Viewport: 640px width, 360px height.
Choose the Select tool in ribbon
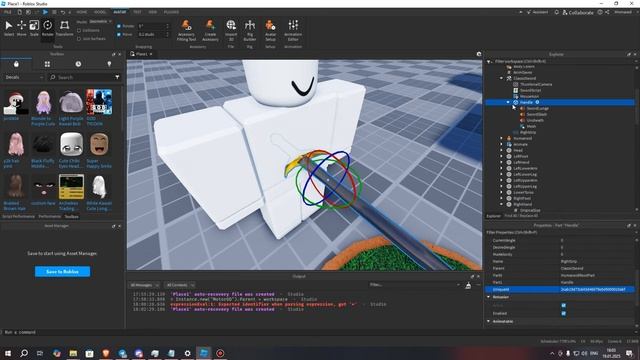tap(9, 28)
